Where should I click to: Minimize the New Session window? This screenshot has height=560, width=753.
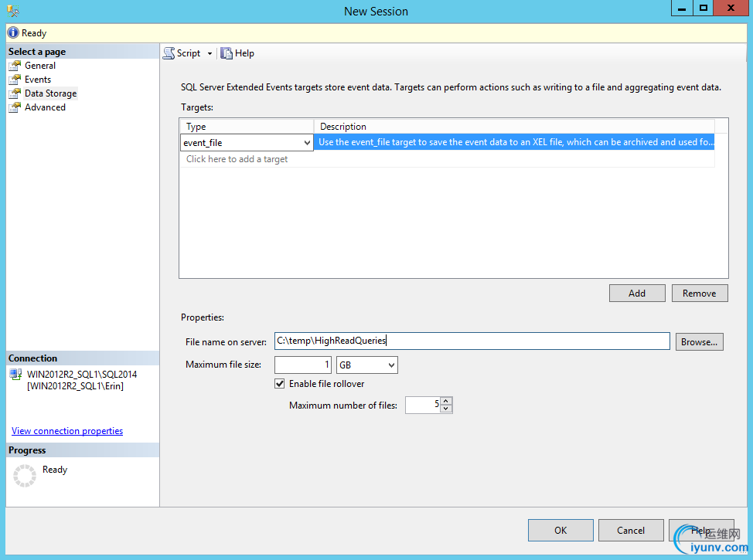click(682, 8)
